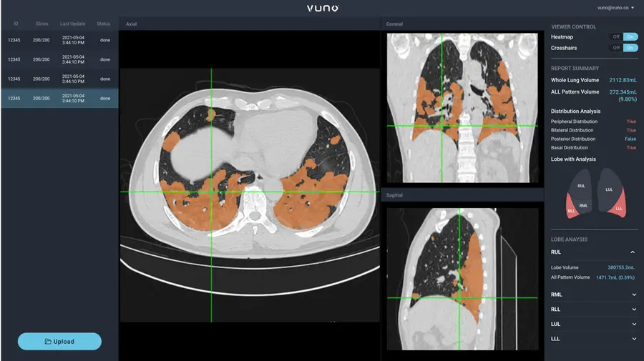Sort the list by Status column
The width and height of the screenshot is (644, 361).
pos(104,24)
